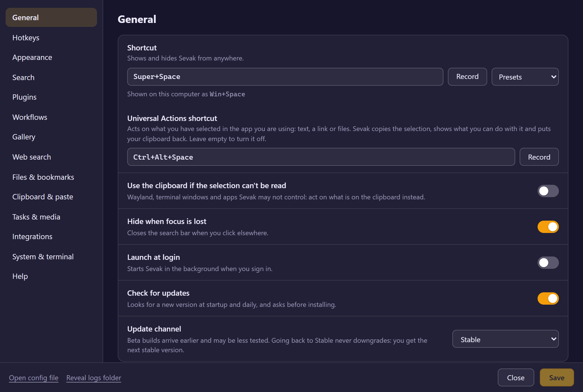This screenshot has width=583, height=392.
Task: Open the Hotkeys section
Action: click(51, 38)
